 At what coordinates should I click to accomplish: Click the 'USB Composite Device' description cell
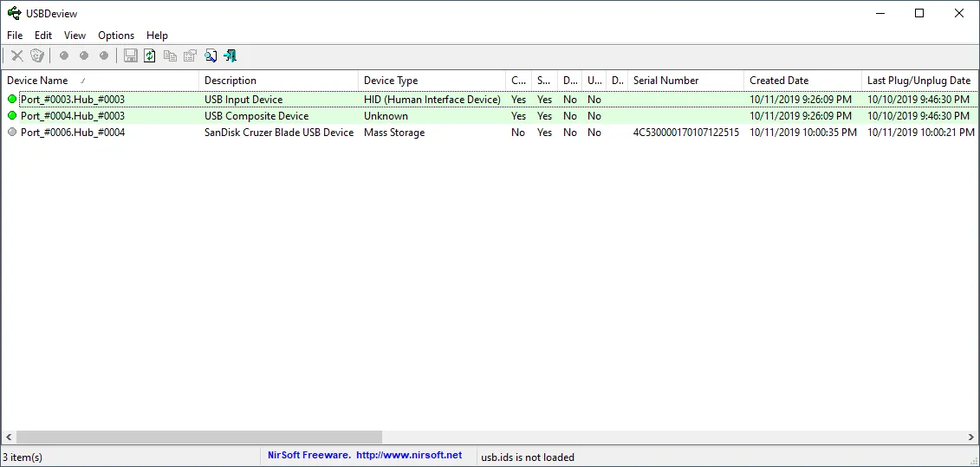point(256,115)
